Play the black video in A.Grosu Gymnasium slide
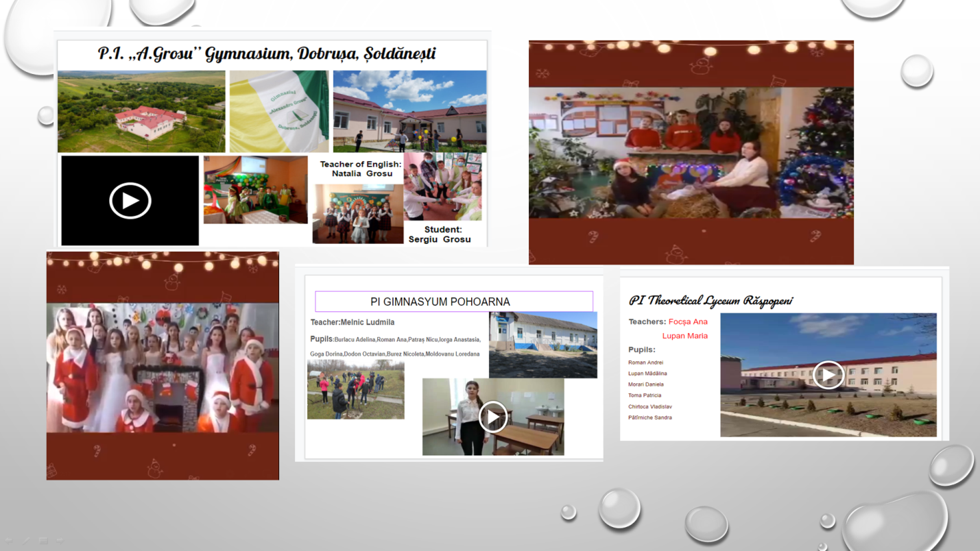980x551 pixels. click(x=130, y=201)
